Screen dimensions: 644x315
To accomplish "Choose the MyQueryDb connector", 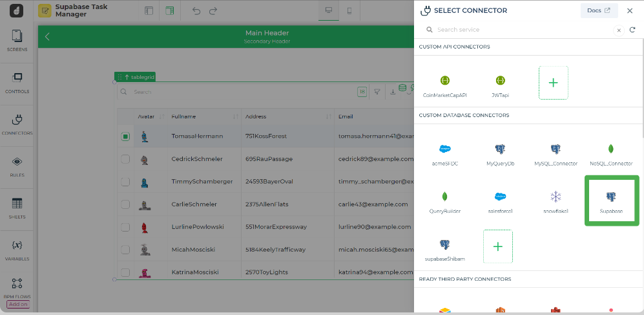I will coord(500,152).
